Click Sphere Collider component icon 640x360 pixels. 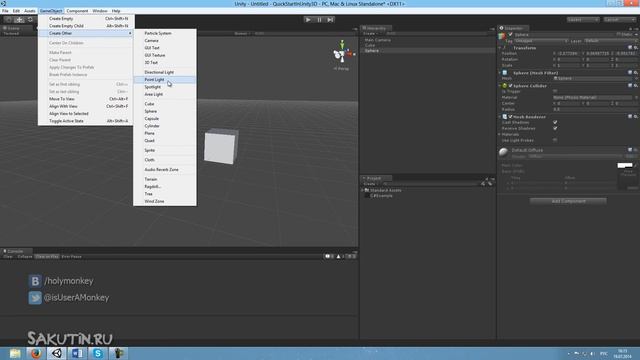pyautogui.click(x=504, y=86)
